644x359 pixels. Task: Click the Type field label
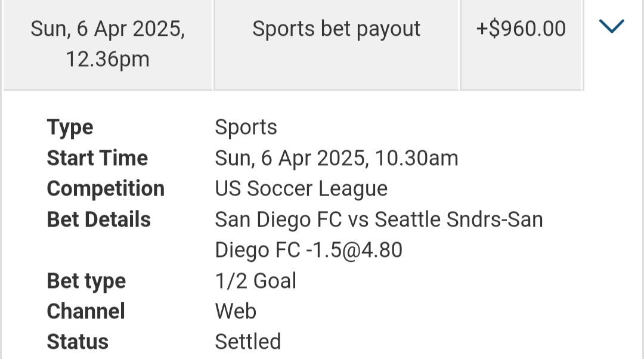tap(70, 128)
